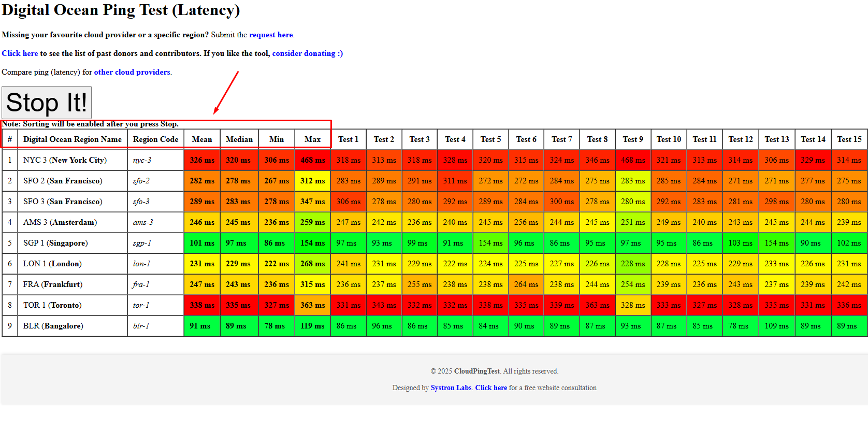Sort by the Mean column header
868x444 pixels.
point(202,139)
